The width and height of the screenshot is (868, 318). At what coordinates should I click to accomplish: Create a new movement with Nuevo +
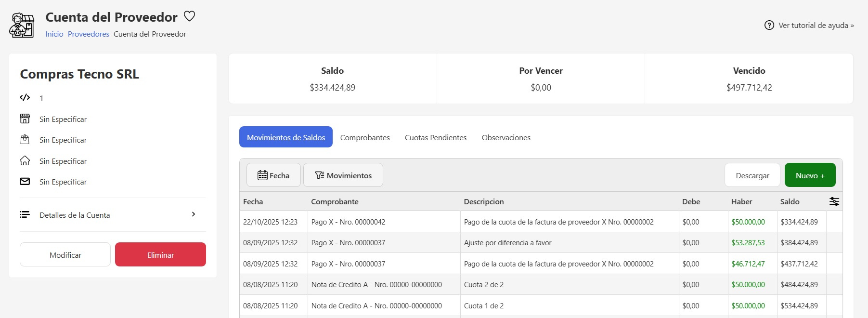(x=810, y=175)
